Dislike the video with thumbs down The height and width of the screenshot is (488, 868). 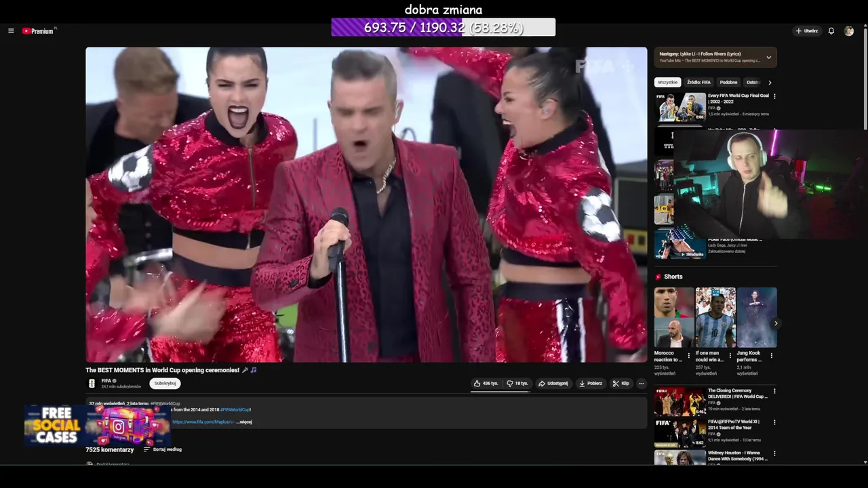click(517, 384)
